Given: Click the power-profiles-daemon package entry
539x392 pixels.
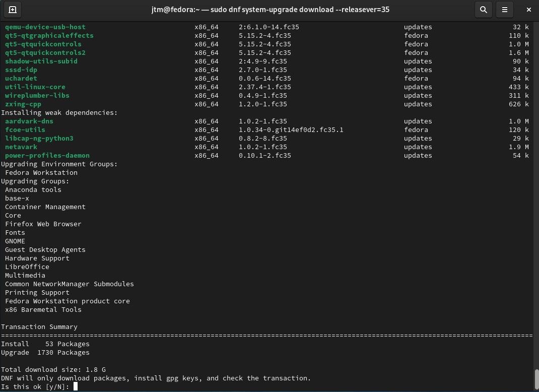Looking at the screenshot, I should pyautogui.click(x=47, y=156).
